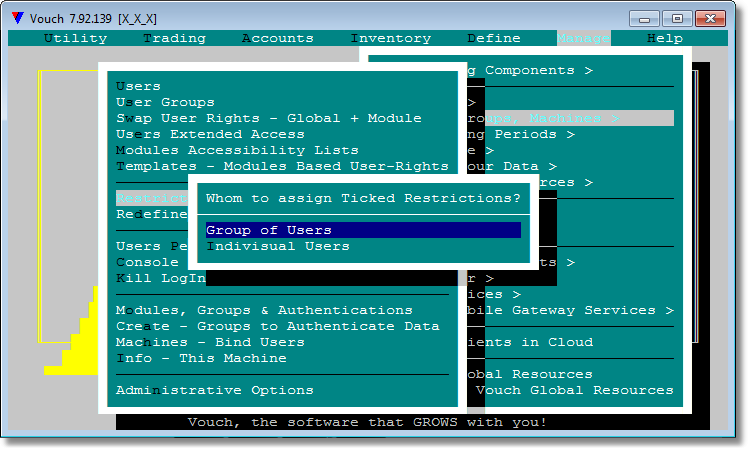Choose Swap User Rights – Global + Module
Image resolution: width=748 pixels, height=450 pixels.
click(269, 118)
